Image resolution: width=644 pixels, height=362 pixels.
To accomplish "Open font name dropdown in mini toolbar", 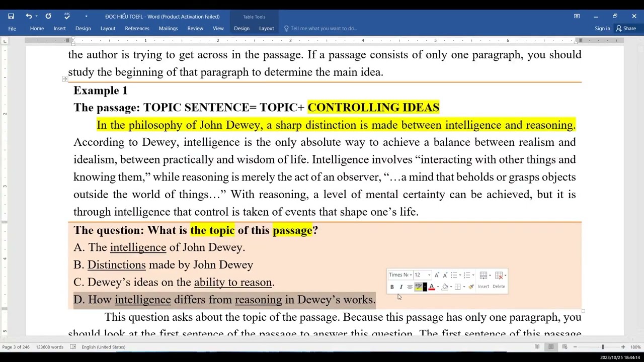I will point(411,275).
